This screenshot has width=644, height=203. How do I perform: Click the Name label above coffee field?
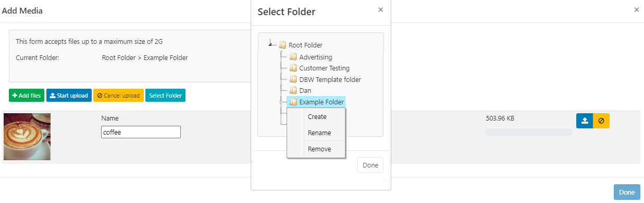pos(110,118)
